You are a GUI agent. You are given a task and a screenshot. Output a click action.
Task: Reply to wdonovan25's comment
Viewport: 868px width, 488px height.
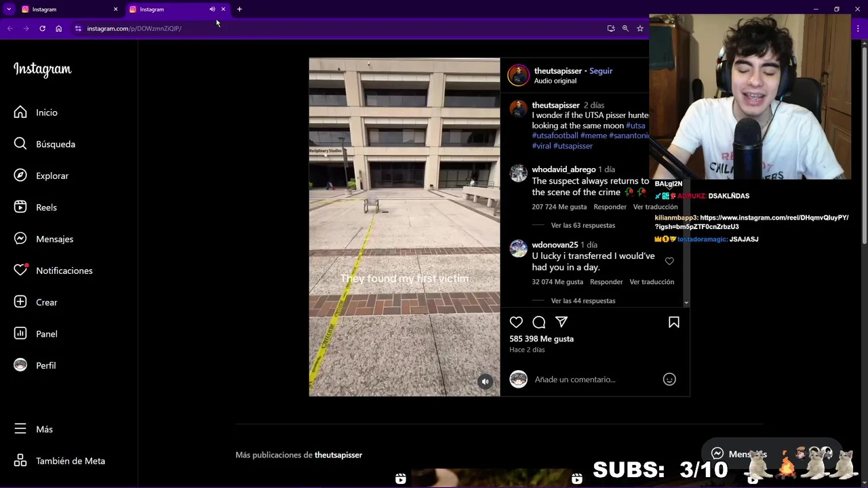[x=606, y=282]
